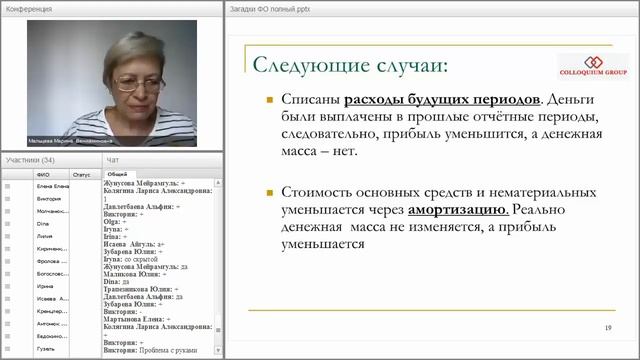Click chat message 'Dina: да'
This screenshot has height=360, width=640.
tap(116, 282)
